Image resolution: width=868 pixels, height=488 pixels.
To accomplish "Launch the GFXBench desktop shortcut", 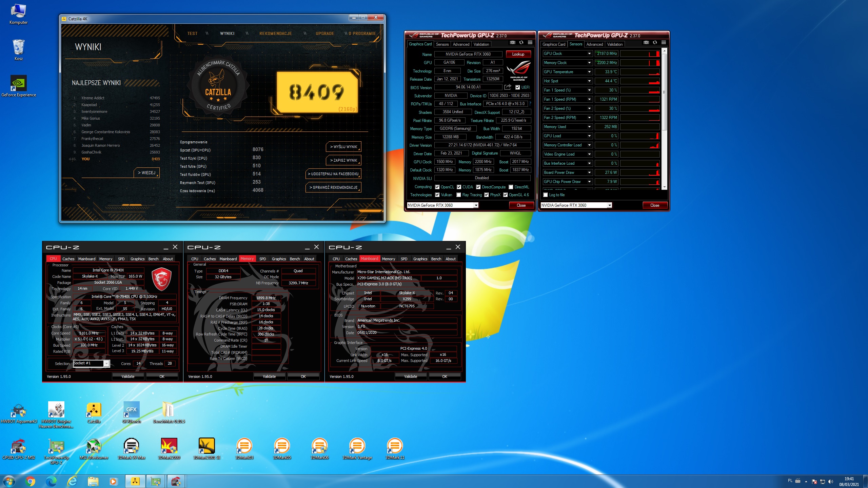I will [132, 413].
